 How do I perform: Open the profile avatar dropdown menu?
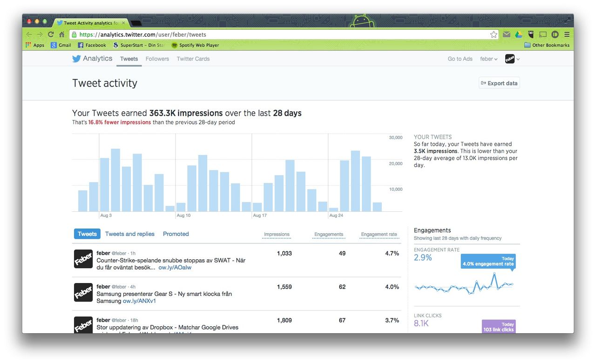pyautogui.click(x=512, y=59)
